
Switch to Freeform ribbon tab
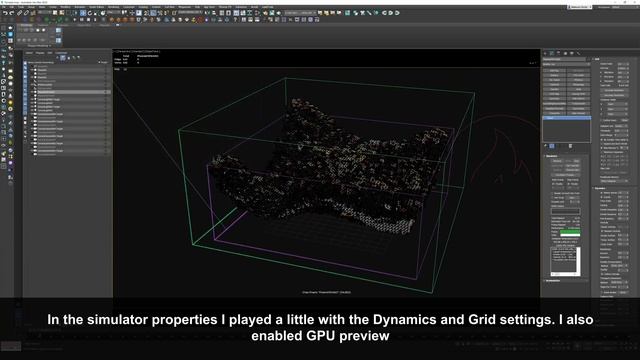pyautogui.click(x=42, y=25)
